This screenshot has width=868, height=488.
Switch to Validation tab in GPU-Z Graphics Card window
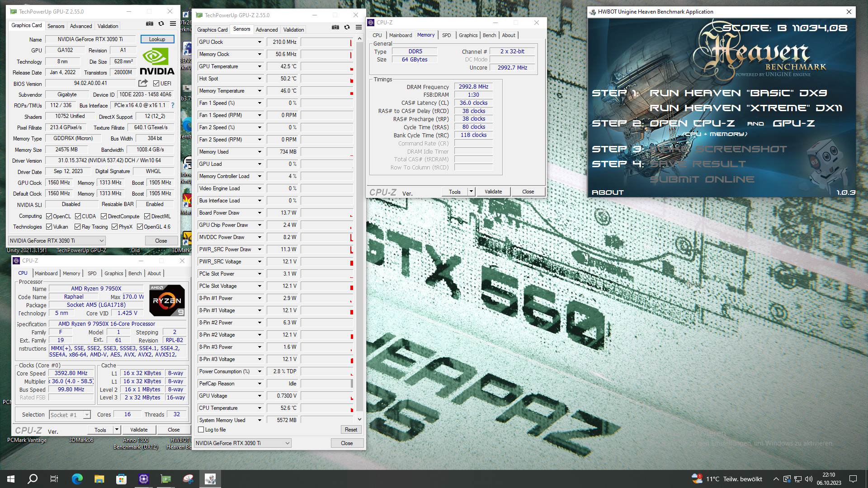[108, 26]
